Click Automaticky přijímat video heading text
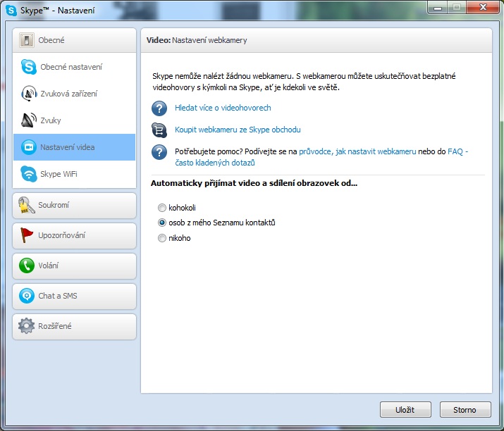Viewport: 504px width, 431px height. click(254, 183)
